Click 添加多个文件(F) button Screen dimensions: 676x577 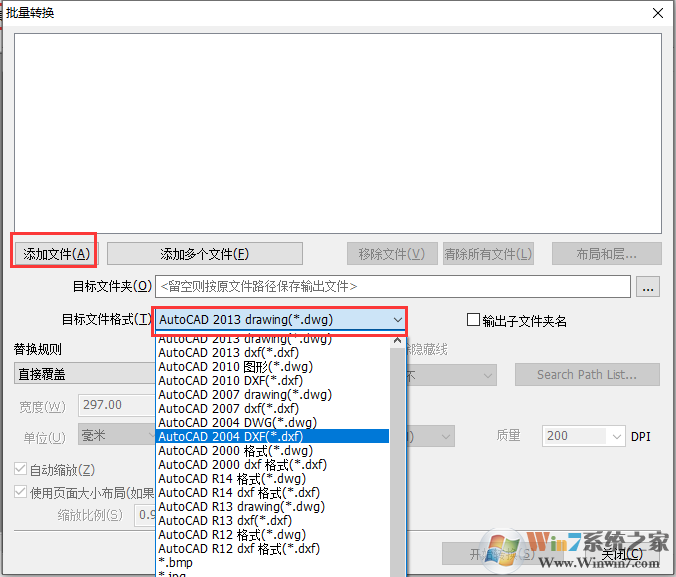(x=205, y=254)
